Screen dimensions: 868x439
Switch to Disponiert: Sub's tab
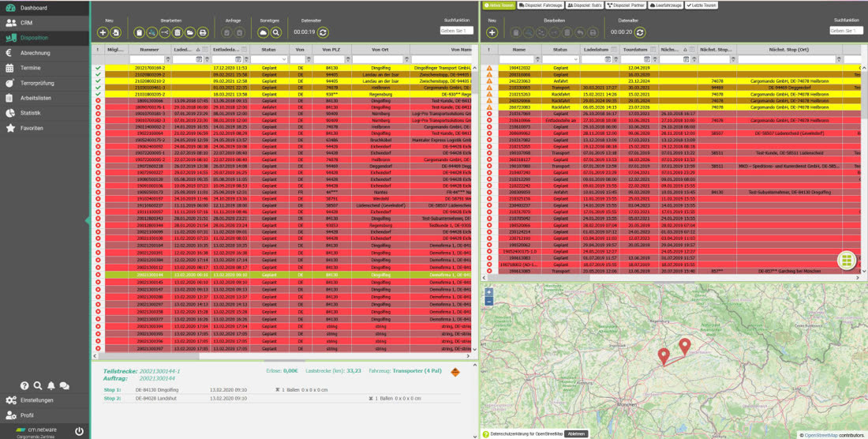click(585, 5)
